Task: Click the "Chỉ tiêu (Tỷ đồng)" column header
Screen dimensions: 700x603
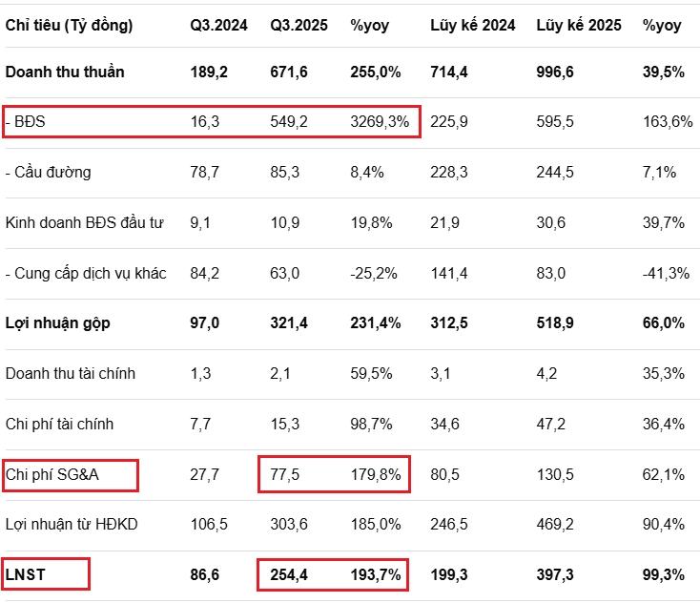Action: point(69,26)
